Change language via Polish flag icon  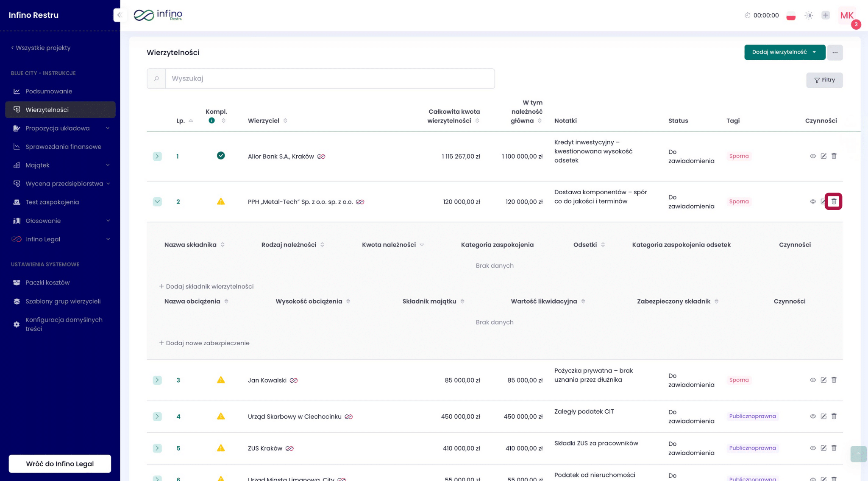(791, 16)
